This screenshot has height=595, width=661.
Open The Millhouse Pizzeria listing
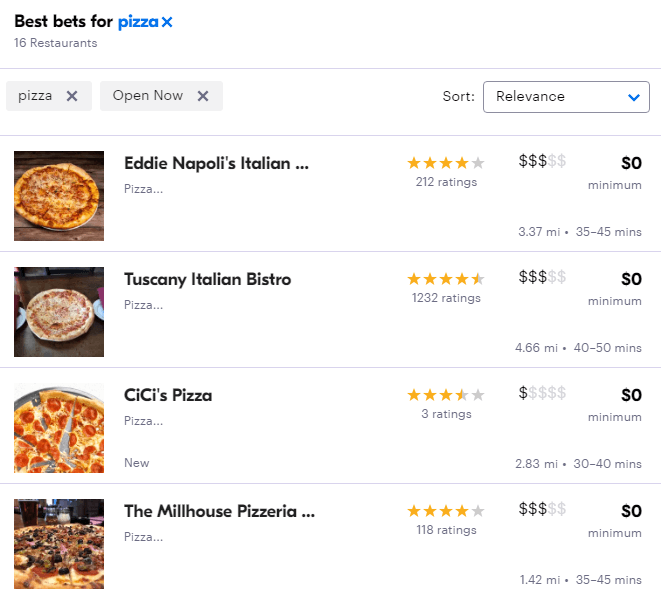(219, 511)
